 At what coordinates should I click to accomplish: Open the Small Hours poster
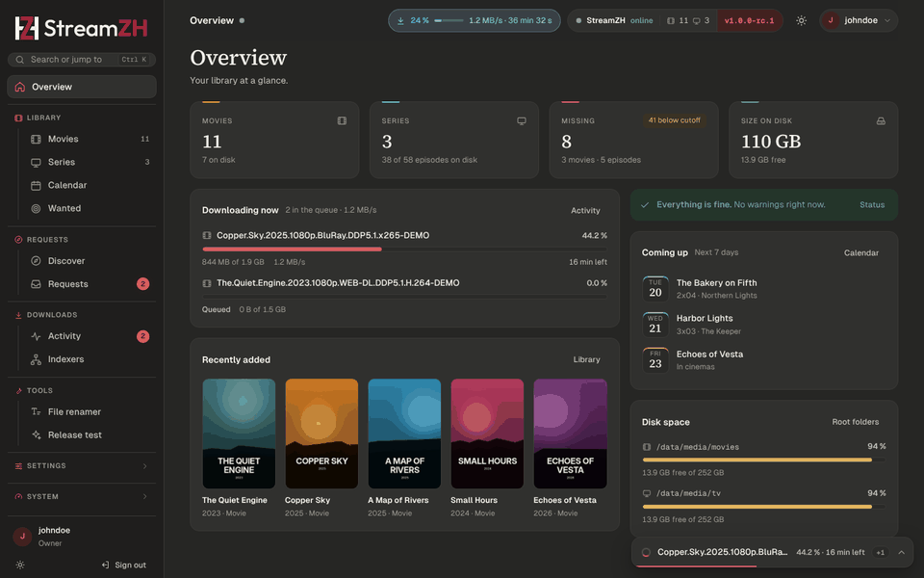487,433
